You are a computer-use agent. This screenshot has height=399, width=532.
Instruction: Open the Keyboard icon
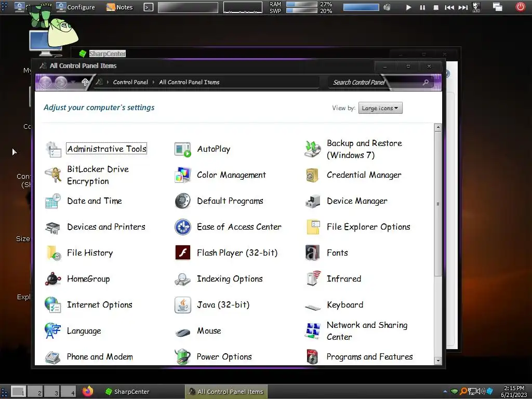(x=312, y=307)
